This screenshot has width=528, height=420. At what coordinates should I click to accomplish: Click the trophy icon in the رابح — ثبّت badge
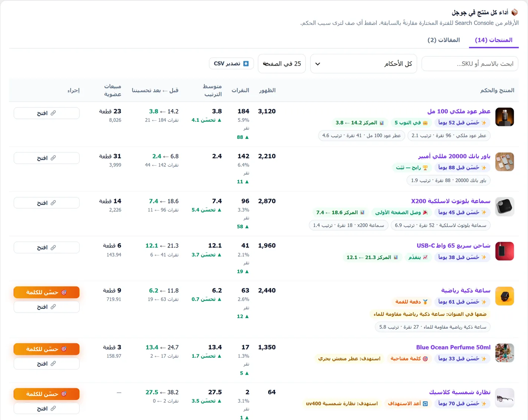(x=425, y=168)
